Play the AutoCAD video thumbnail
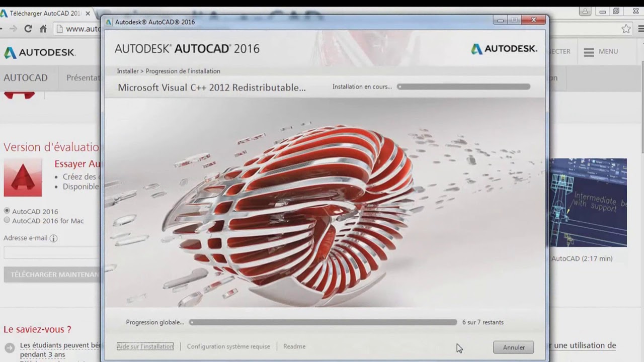 point(588,203)
